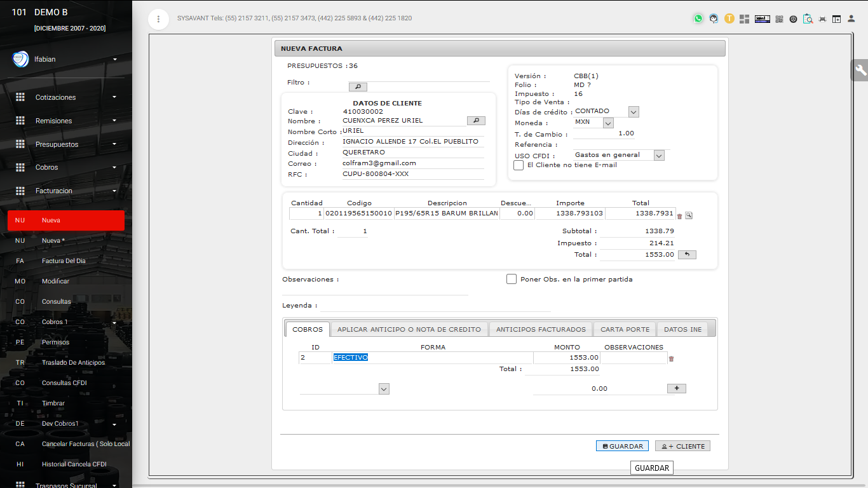Open Factura Del Dia menu item
Image resolution: width=868 pixels, height=488 pixels.
pos(66,261)
